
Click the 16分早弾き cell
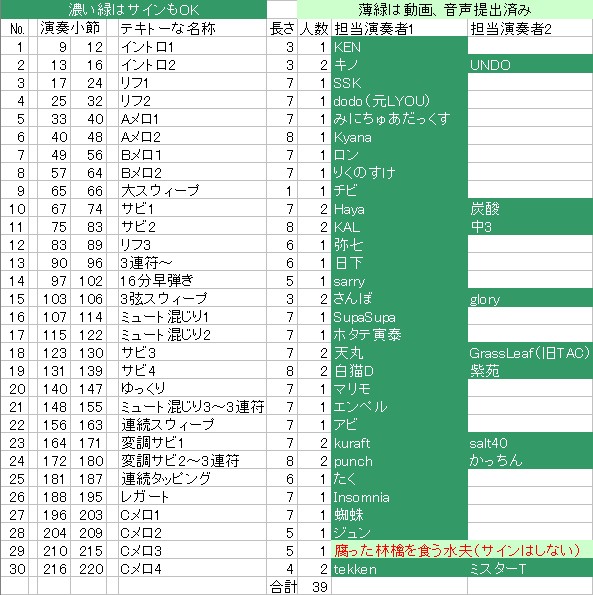[x=192, y=281]
